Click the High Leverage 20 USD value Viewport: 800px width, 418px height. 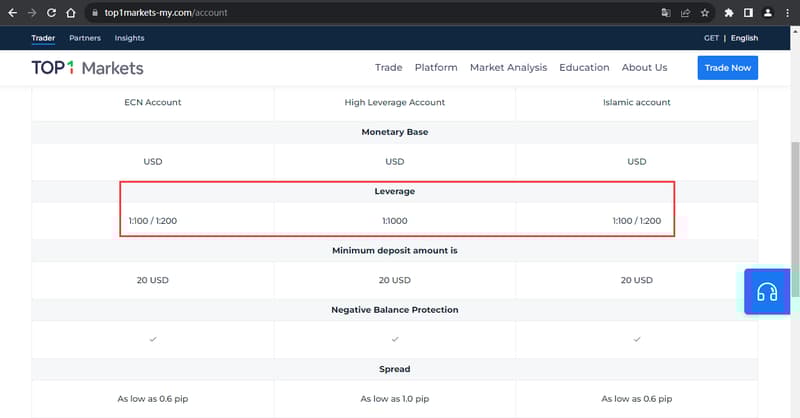[x=394, y=280]
